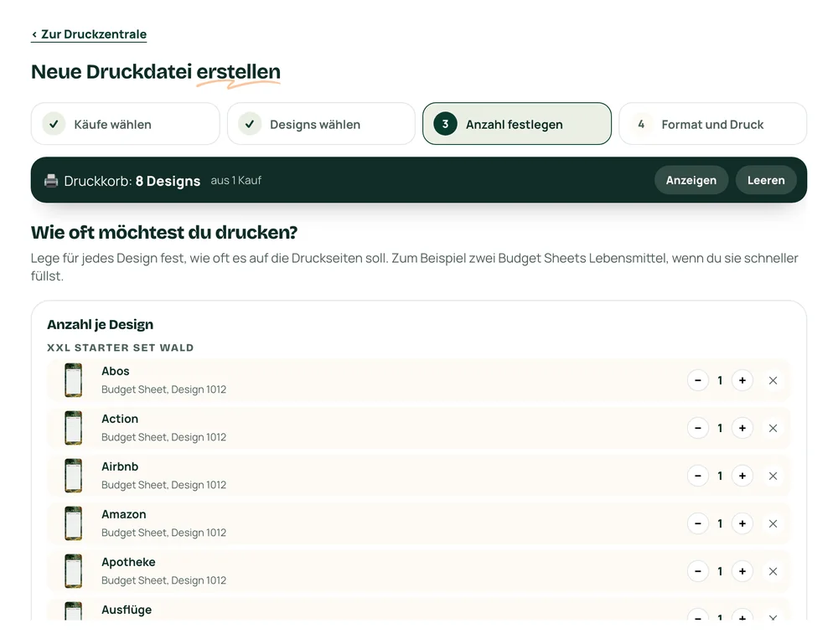Decrease quantity for Airbnb
Viewport: 838px width, 644px height.
click(697, 476)
